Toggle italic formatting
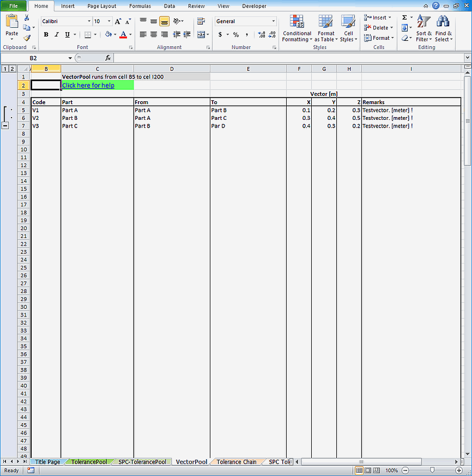Viewport: 472px width, 476px height. [57, 35]
